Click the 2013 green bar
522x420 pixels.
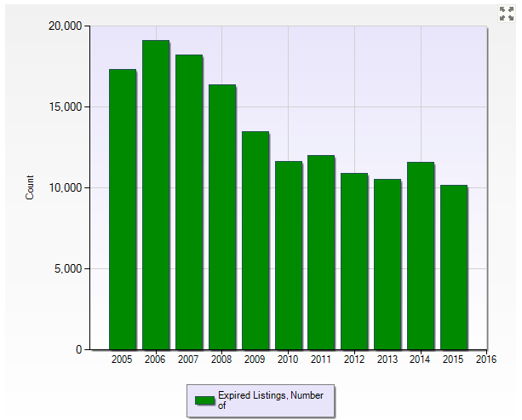(x=387, y=264)
